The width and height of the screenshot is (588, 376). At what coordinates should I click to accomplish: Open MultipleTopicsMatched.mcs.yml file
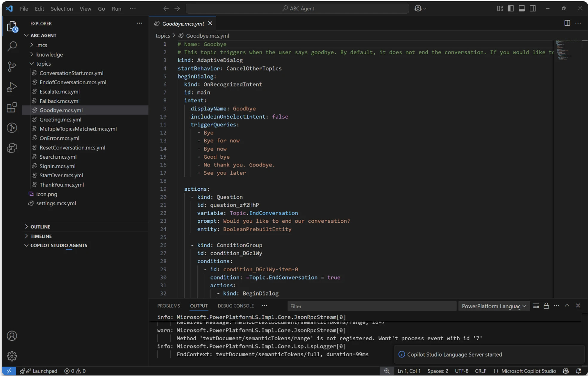point(85,129)
